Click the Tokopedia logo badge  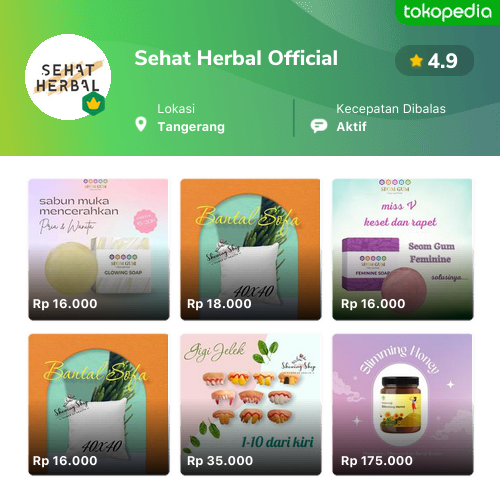(x=447, y=12)
